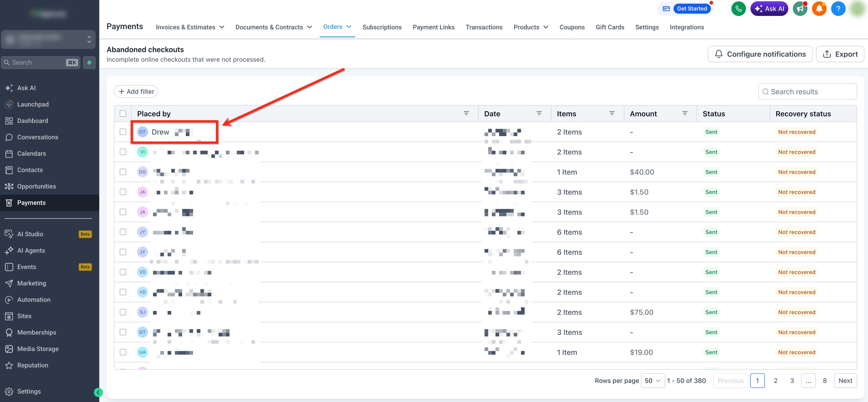The image size is (868, 402).
Task: Open the megaphone announcements icon
Action: [x=800, y=9]
